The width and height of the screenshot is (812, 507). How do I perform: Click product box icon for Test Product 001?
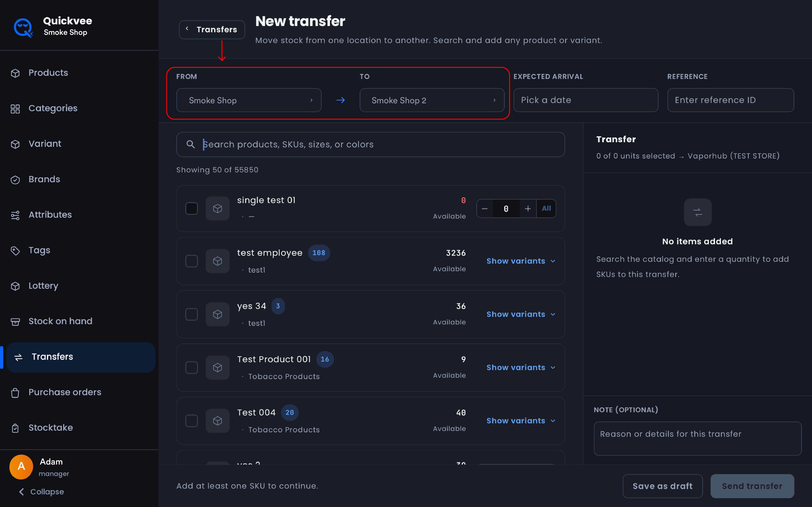(217, 368)
